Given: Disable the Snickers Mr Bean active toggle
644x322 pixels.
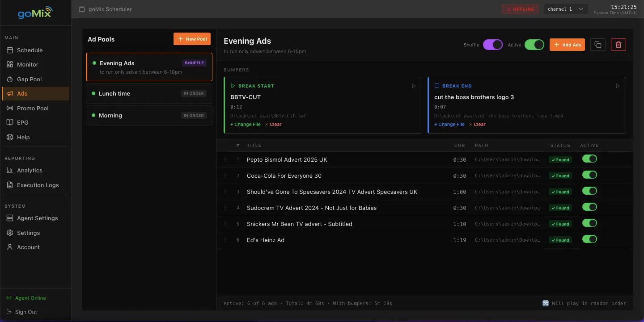Looking at the screenshot, I should point(589,223).
